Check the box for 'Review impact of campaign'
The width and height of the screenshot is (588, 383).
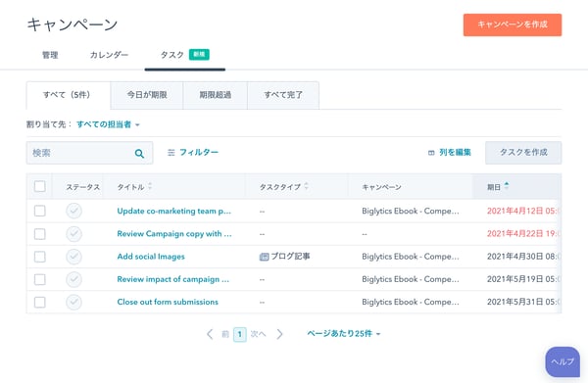click(40, 279)
